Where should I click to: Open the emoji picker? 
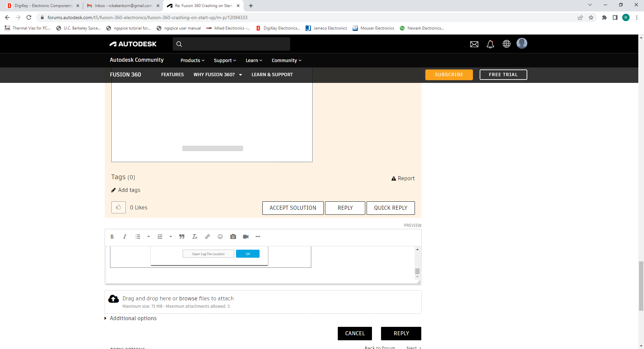point(220,237)
